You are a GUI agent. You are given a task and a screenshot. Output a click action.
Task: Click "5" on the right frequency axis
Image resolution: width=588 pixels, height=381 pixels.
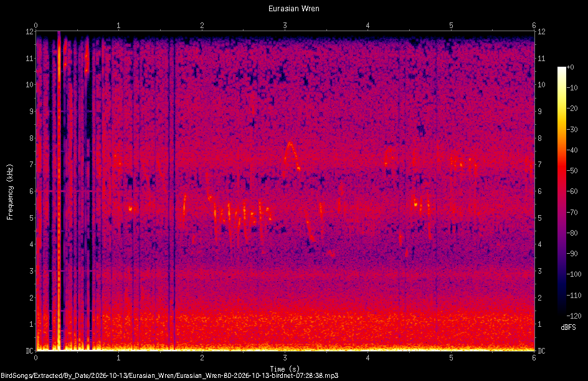coord(539,218)
